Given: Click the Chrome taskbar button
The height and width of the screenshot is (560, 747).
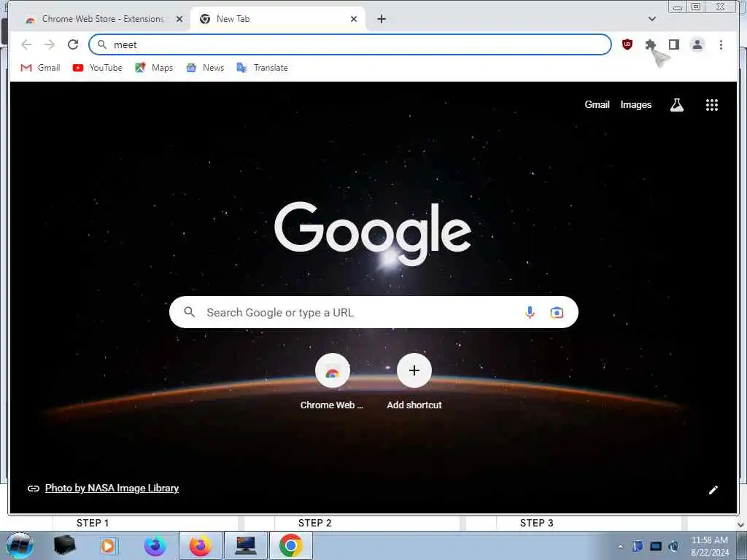Looking at the screenshot, I should [x=291, y=545].
